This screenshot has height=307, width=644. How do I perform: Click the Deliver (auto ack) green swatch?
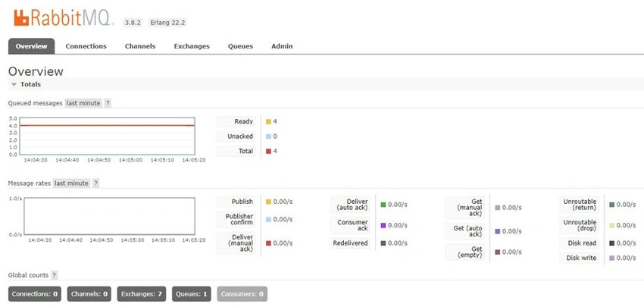tap(383, 205)
